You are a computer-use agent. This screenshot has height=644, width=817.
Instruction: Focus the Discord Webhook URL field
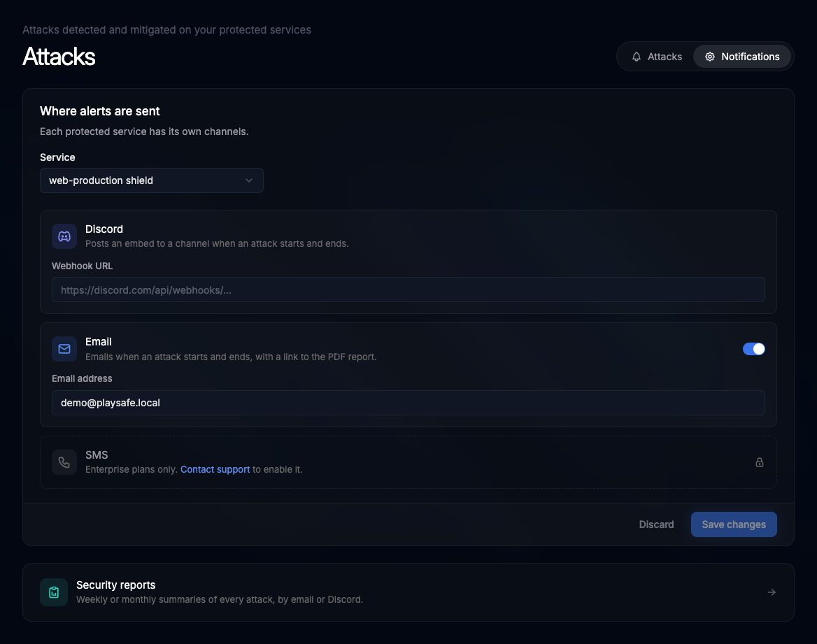(x=408, y=289)
